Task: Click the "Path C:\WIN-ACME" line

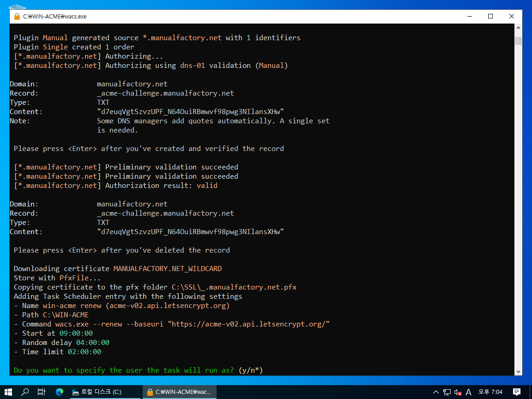Action: [51, 315]
